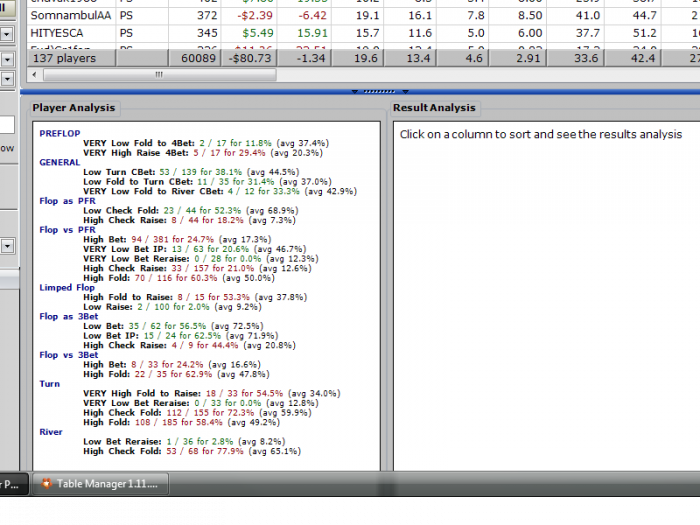Image resolution: width=700 pixels, height=525 pixels.
Task: Click the left collapse arrow on splitter bar
Action: click(x=354, y=91)
